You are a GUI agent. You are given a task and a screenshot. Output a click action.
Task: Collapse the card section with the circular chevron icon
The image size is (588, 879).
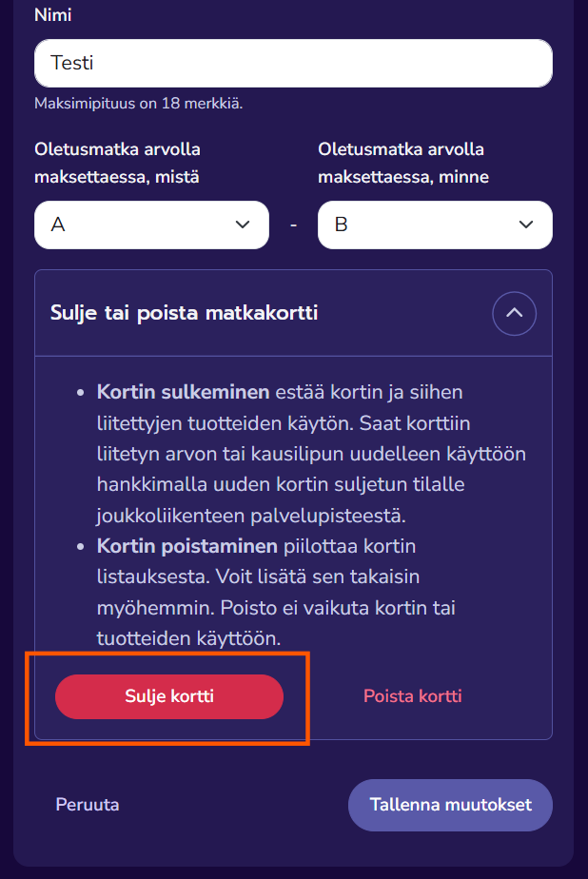click(x=514, y=313)
